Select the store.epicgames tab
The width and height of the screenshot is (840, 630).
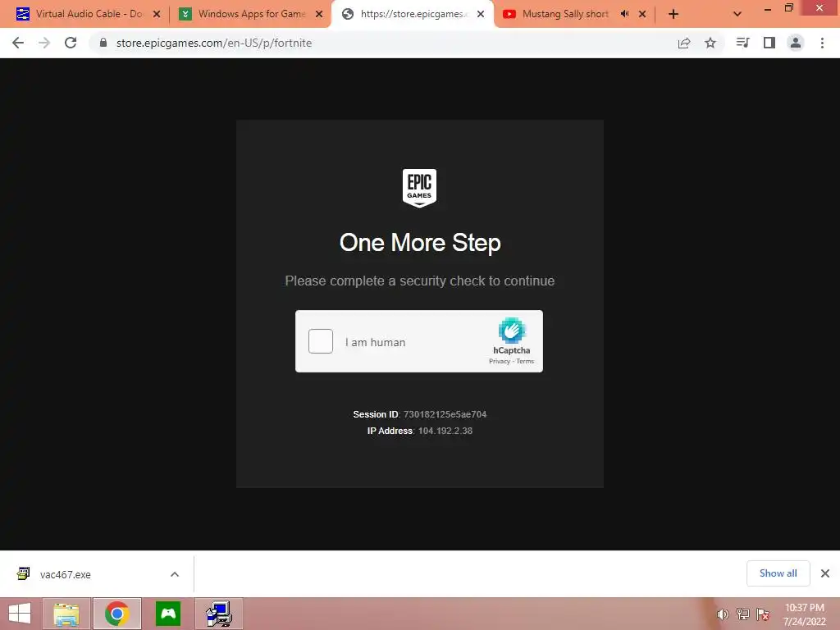413,14
